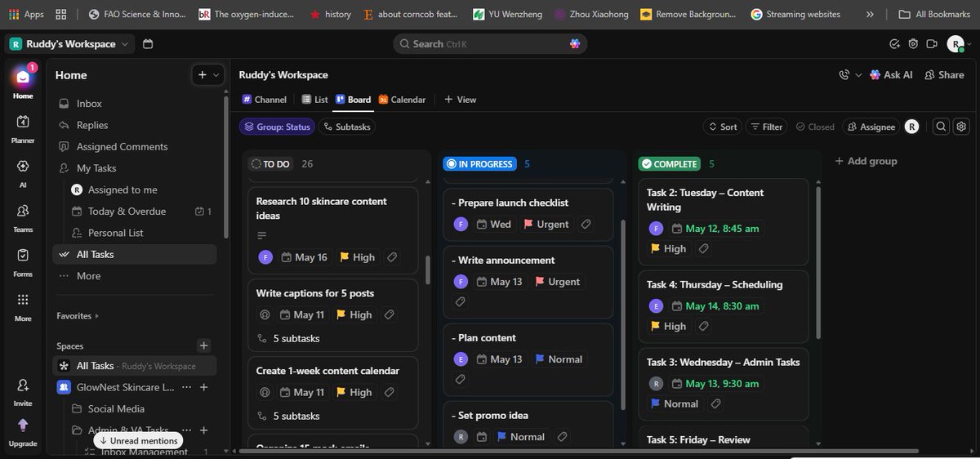980x459 pixels.
Task: Switch to the Channel tab
Action: (x=265, y=100)
